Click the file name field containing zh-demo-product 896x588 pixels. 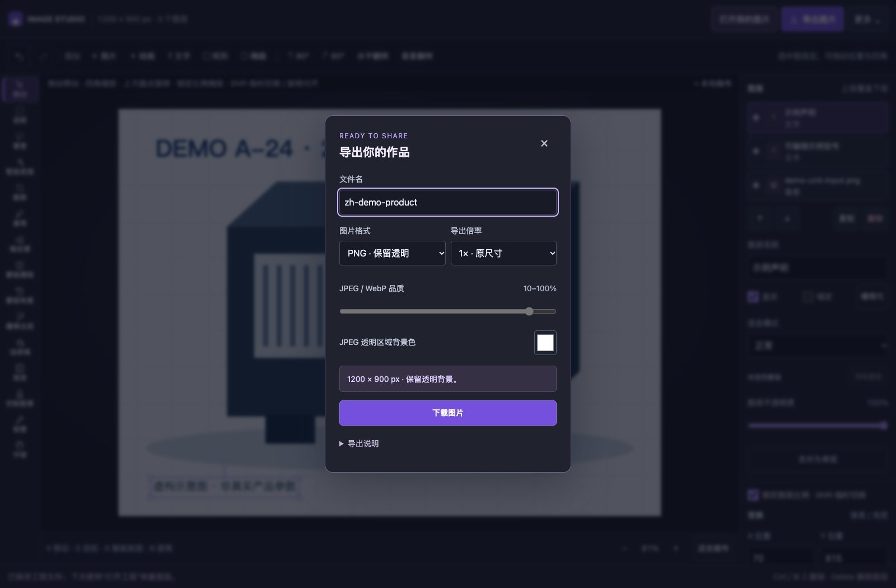point(448,202)
